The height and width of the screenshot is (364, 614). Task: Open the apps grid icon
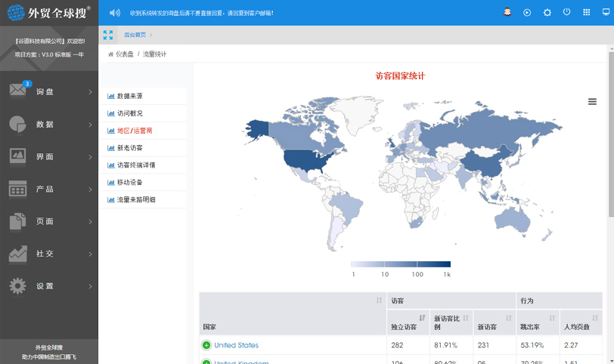(586, 13)
